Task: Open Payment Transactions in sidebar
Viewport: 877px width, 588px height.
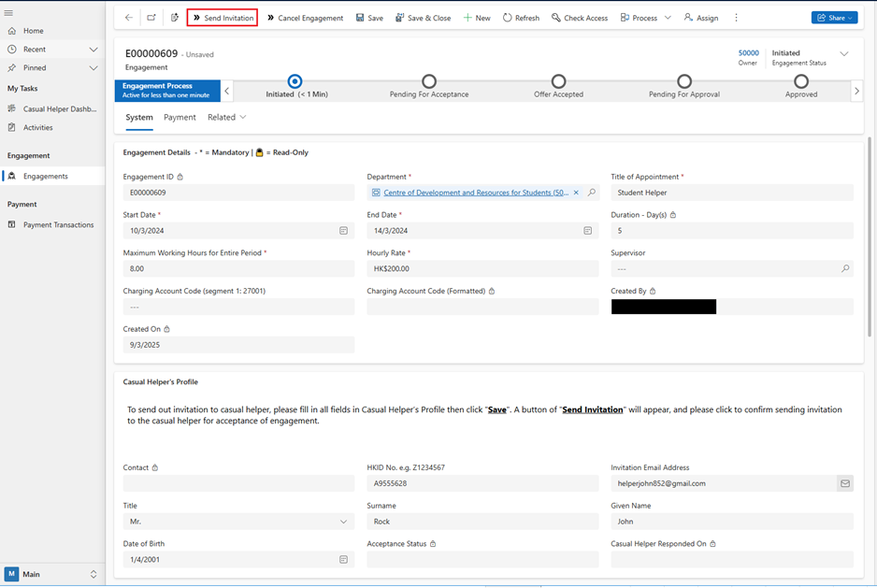Action: tap(58, 225)
